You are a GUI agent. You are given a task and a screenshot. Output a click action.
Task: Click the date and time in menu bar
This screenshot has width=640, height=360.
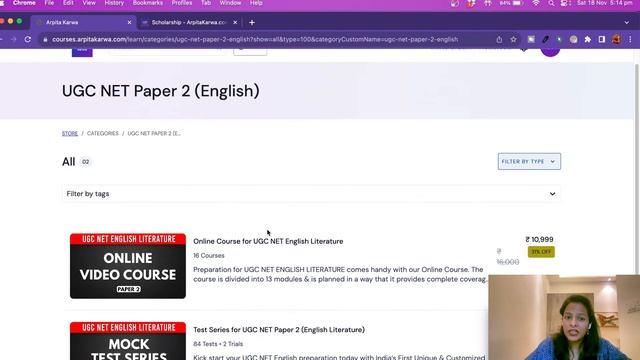[x=605, y=3]
